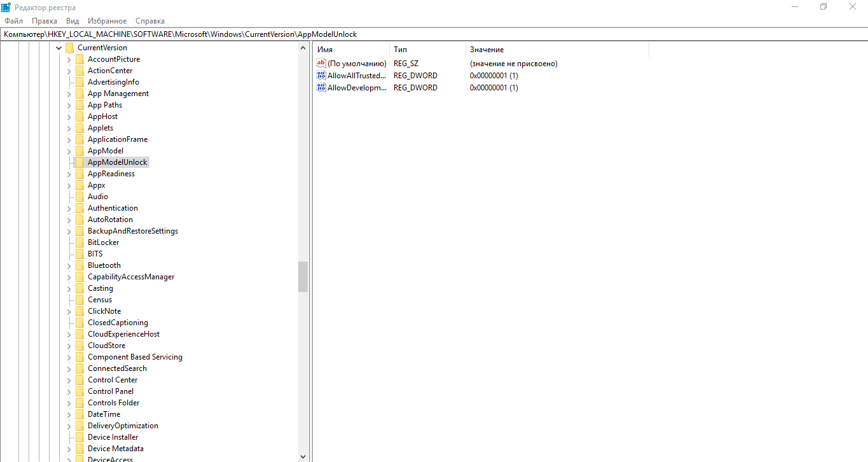The image size is (868, 462).
Task: Click the AdvertisingInfo folder icon
Action: pyautogui.click(x=79, y=82)
